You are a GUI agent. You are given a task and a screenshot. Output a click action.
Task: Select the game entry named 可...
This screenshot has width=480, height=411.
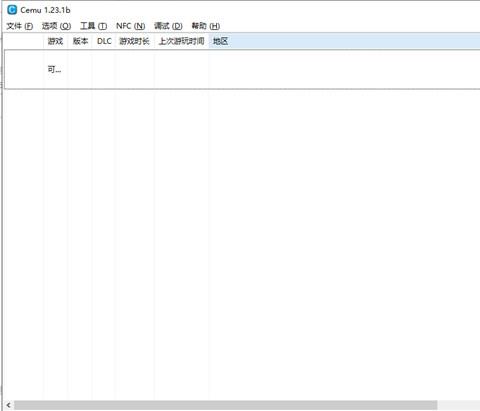(54, 70)
